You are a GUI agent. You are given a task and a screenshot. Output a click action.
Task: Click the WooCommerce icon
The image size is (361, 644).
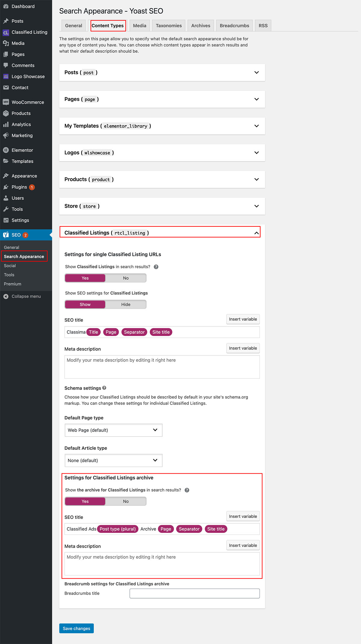coord(6,102)
